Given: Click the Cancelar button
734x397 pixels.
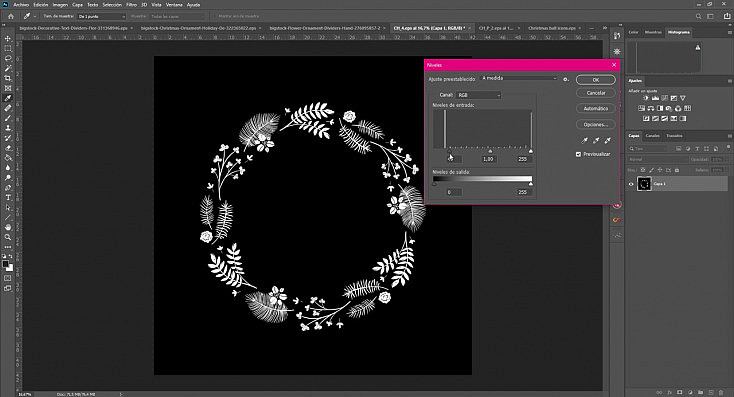Looking at the screenshot, I should click(595, 93).
